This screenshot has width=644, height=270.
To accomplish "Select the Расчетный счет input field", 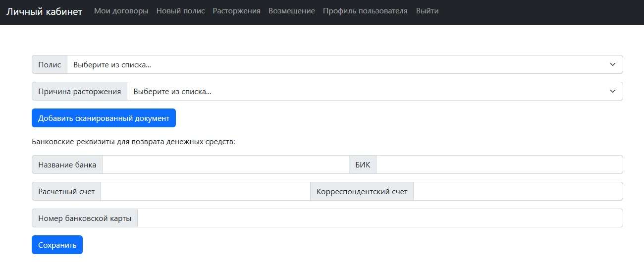I will click(205, 191).
